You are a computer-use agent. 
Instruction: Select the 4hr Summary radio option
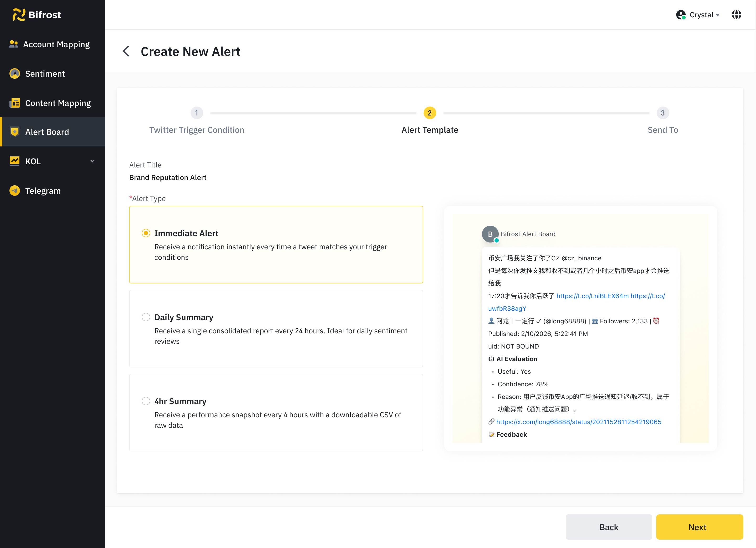click(146, 401)
